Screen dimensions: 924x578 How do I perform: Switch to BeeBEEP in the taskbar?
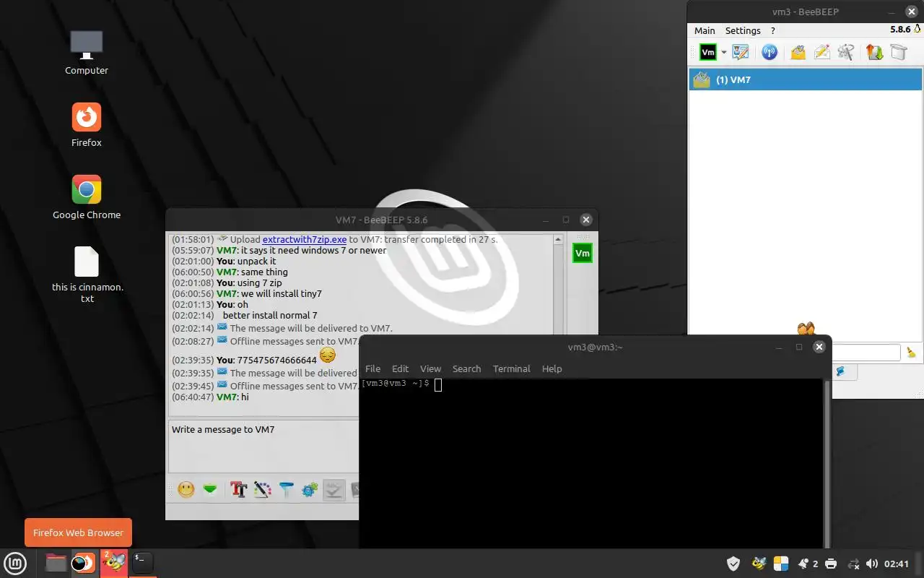113,563
